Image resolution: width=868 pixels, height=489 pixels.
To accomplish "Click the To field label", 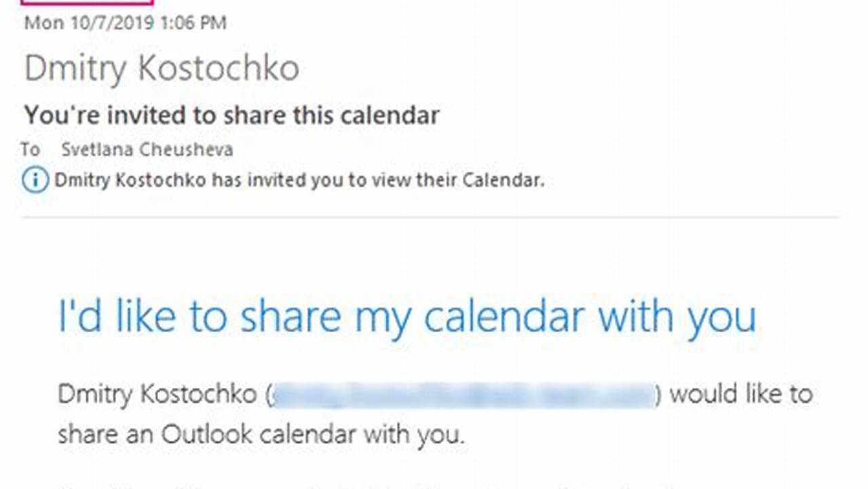I will [x=31, y=149].
